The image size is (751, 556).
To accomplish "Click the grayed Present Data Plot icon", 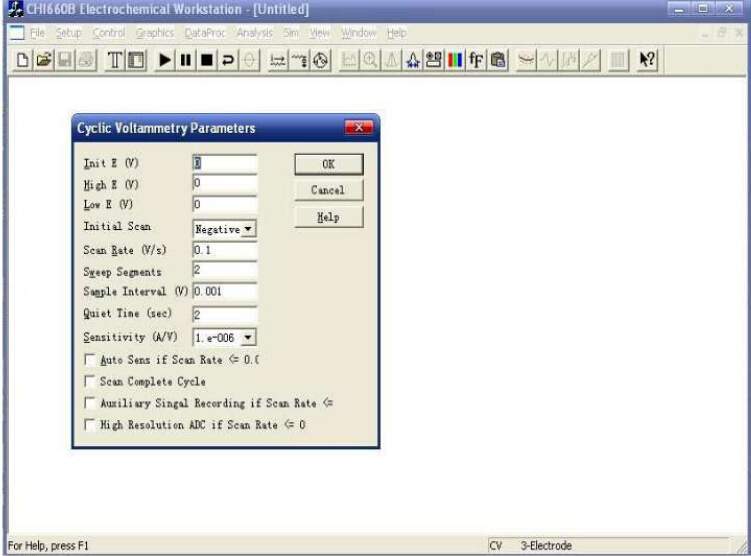I will click(x=349, y=60).
